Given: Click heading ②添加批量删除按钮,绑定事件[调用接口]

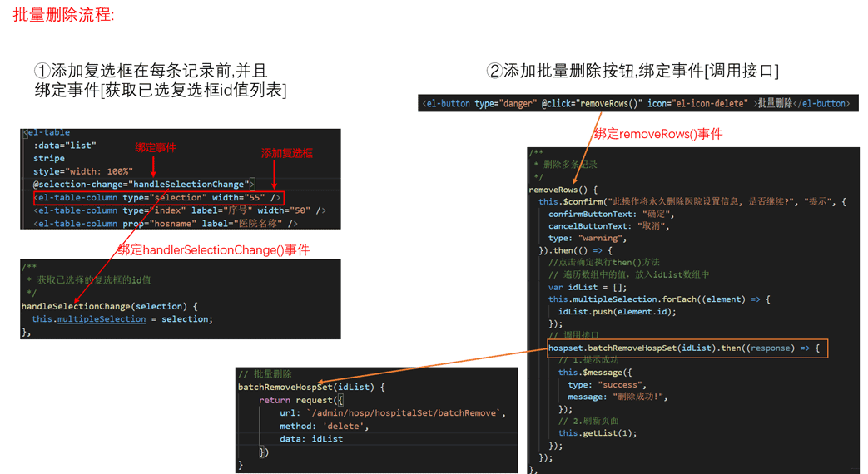Looking at the screenshot, I should point(632,70).
